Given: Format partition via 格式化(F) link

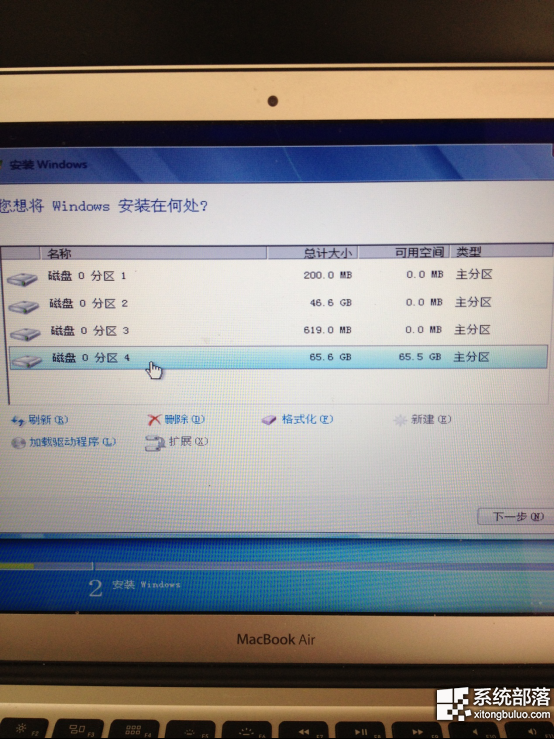Looking at the screenshot, I should tap(307, 419).
